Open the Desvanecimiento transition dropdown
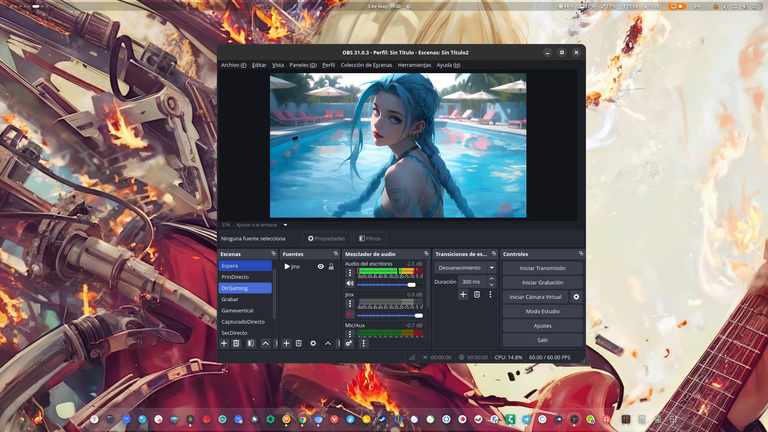 click(465, 268)
